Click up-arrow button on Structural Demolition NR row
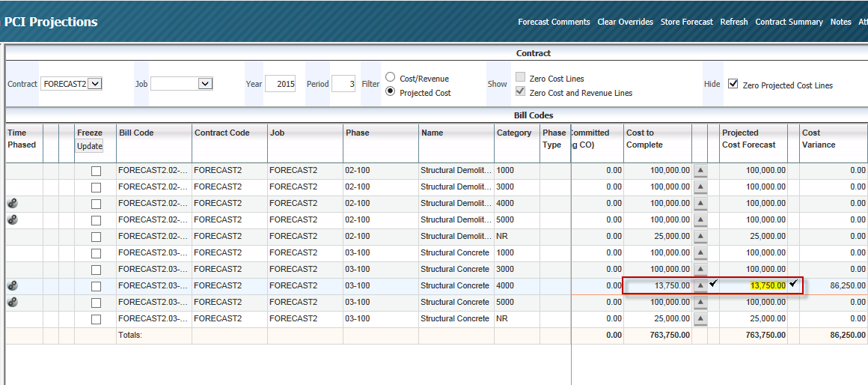This screenshot has width=868, height=385. coord(700,237)
